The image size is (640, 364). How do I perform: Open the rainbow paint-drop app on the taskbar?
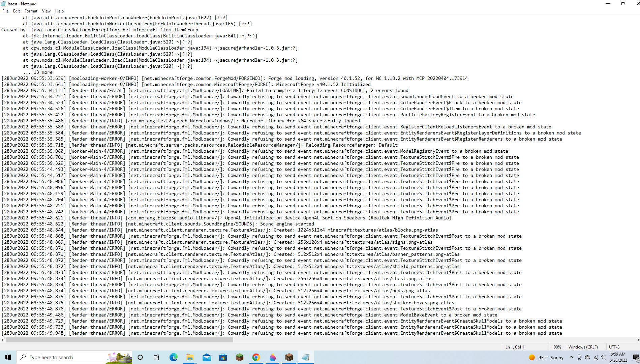[x=273, y=357]
